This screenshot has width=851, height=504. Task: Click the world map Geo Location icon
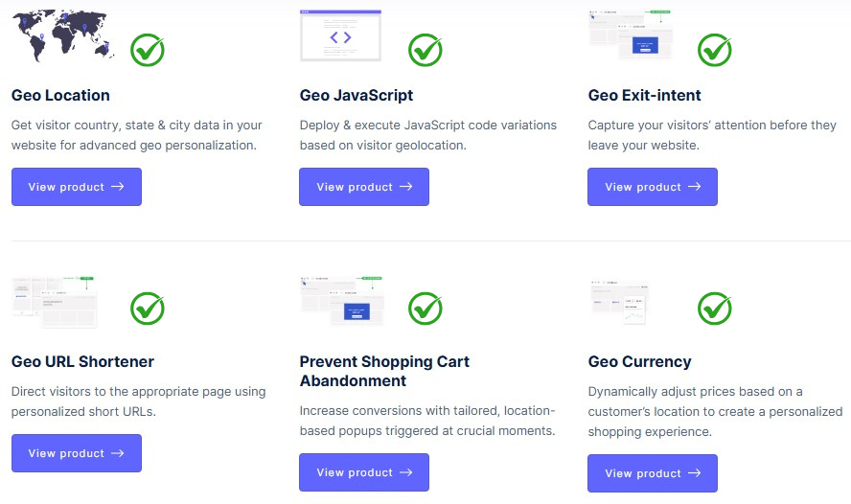tap(63, 34)
